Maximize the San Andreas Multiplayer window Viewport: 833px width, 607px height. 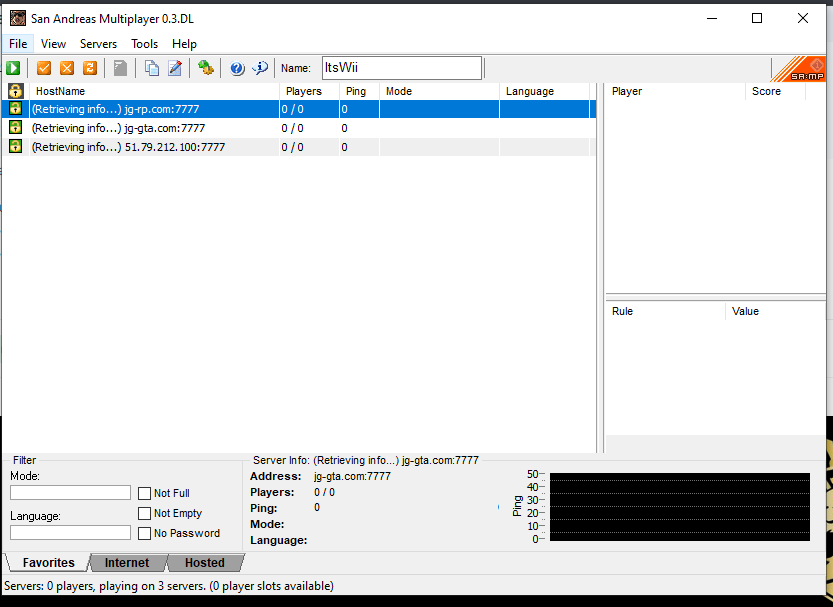pos(757,19)
